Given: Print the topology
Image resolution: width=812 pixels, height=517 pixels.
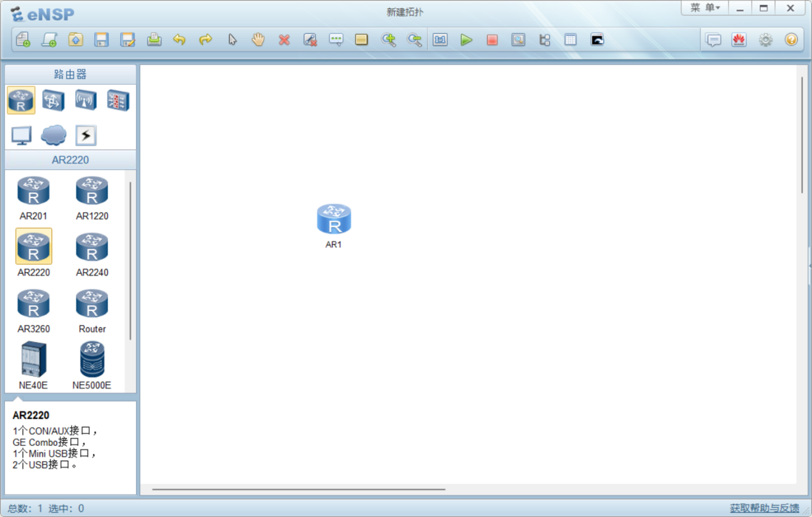Looking at the screenshot, I should pos(154,40).
